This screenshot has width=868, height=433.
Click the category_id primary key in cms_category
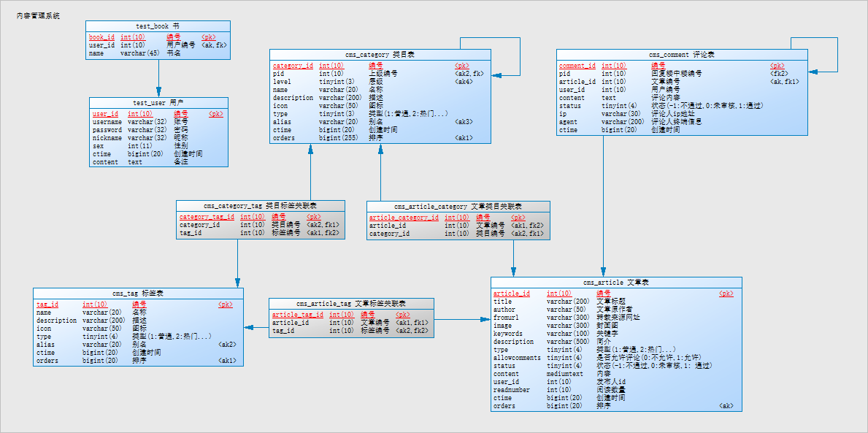coord(380,65)
